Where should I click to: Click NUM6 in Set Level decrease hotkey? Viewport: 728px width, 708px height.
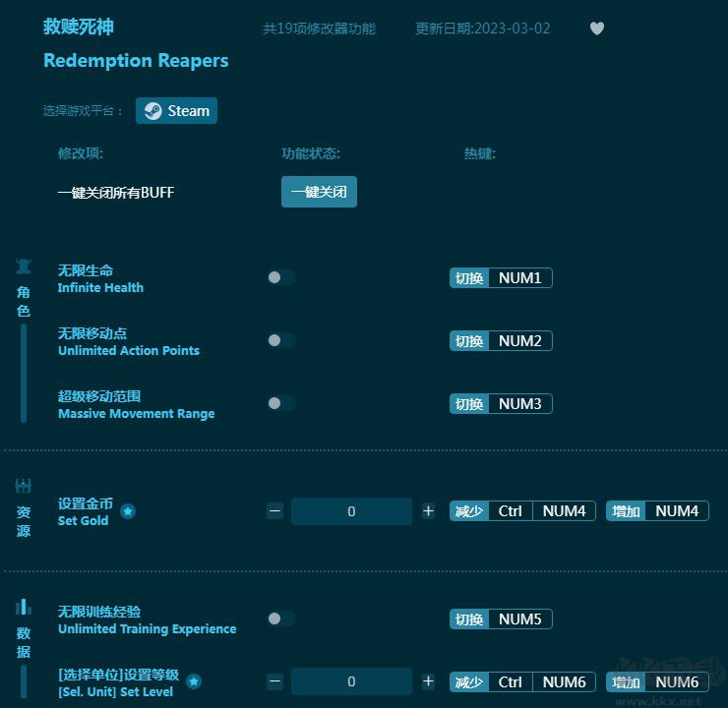564,682
